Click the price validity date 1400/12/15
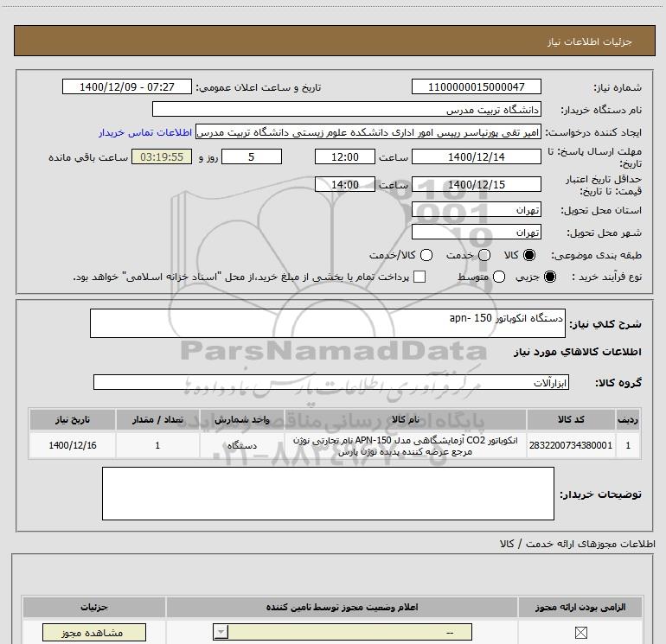Viewport: 666px width, 644px height. point(476,185)
